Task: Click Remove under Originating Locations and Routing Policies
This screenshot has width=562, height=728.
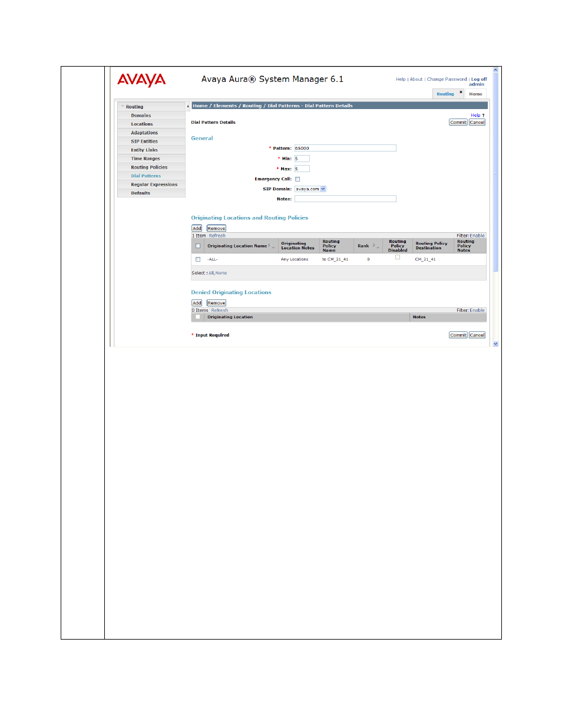Action: click(216, 229)
